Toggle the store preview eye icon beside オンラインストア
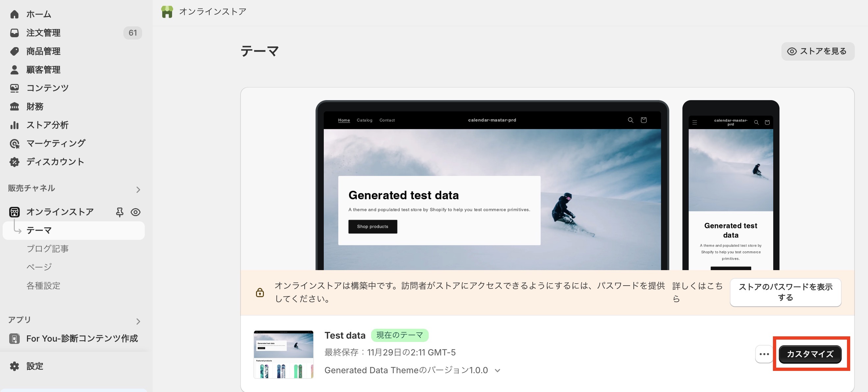868x392 pixels. coord(136,212)
